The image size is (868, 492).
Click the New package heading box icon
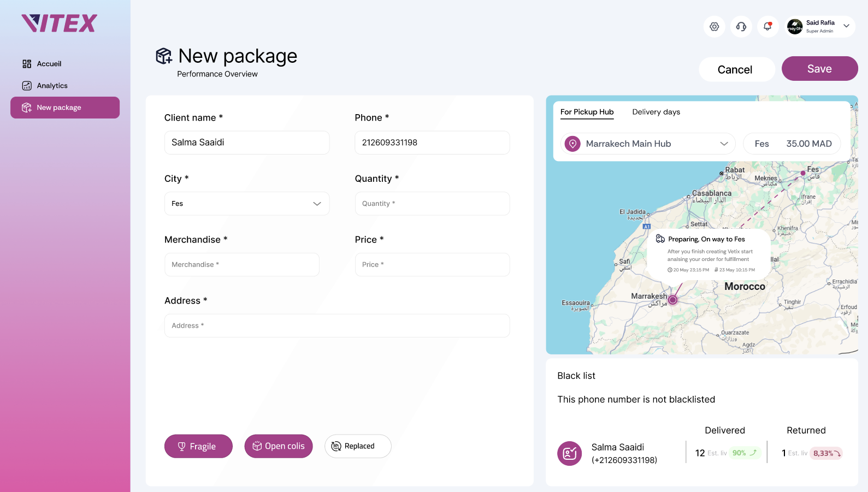(164, 56)
